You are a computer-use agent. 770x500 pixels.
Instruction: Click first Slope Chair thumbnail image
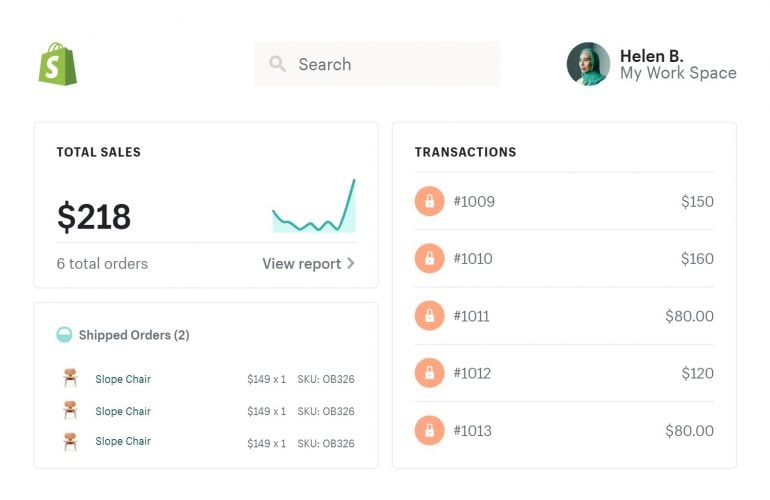pos(70,378)
